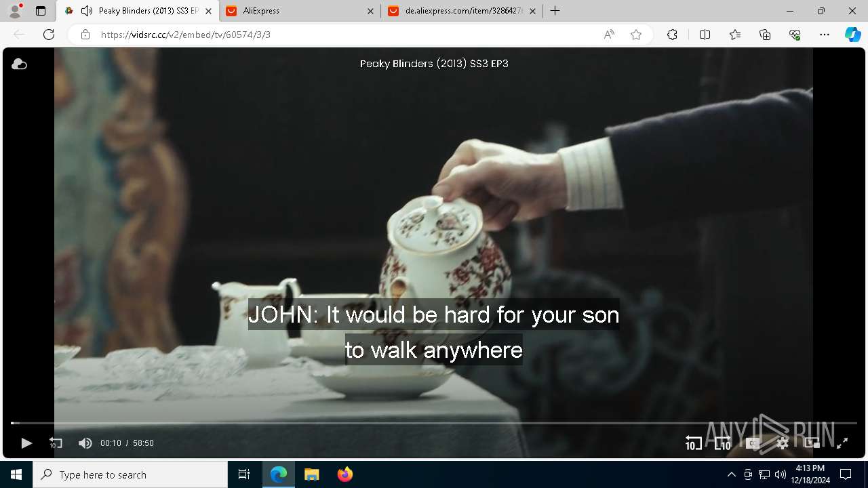
Task: Click the cloud server icon in player
Action: 19,64
